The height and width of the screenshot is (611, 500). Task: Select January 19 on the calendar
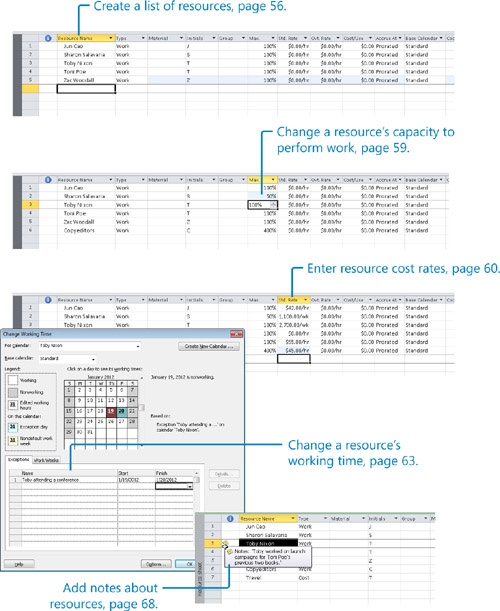(111, 411)
